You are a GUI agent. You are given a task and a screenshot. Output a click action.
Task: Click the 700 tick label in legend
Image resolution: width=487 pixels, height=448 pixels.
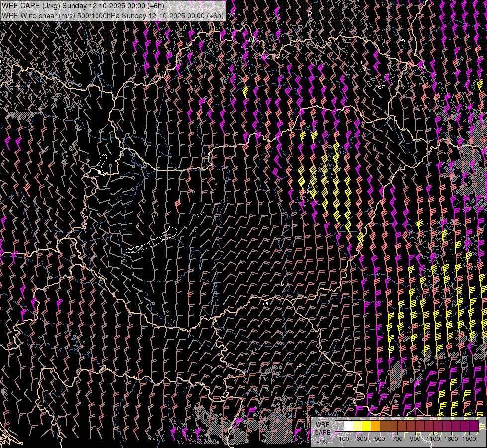pyautogui.click(x=397, y=439)
